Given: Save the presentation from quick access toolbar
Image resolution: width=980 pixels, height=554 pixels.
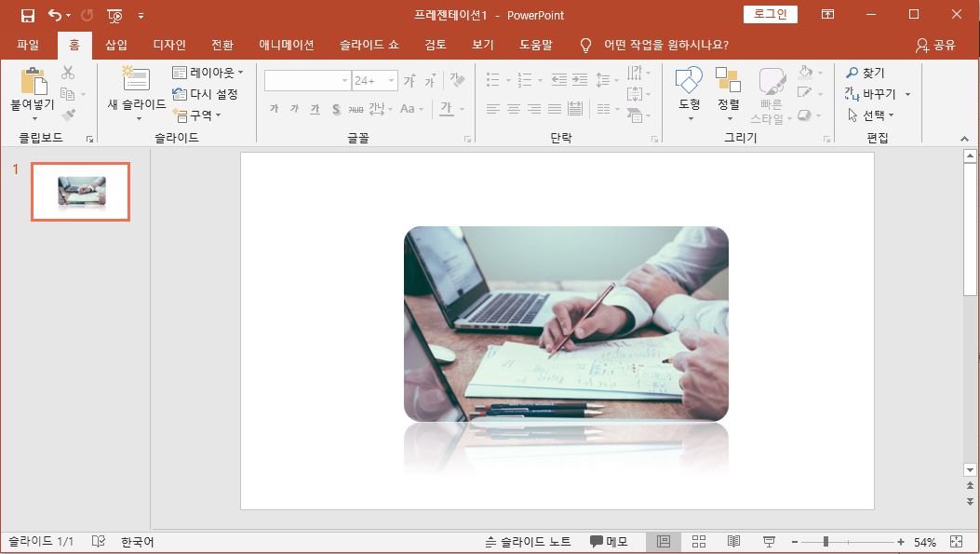Looking at the screenshot, I should (28, 16).
